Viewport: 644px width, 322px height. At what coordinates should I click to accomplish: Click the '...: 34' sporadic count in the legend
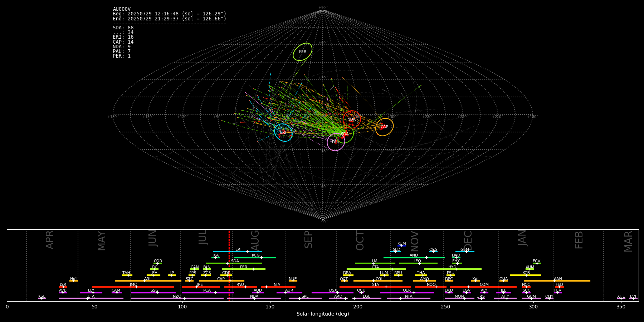tap(123, 33)
